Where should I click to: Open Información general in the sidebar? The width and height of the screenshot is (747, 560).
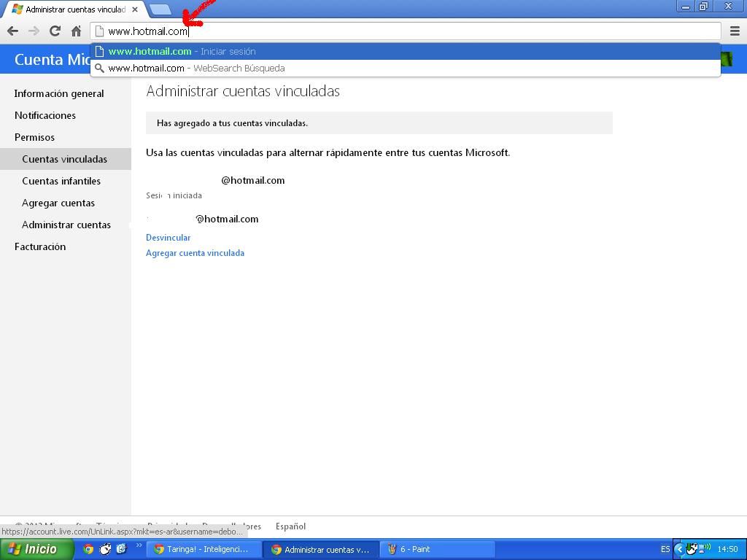click(x=59, y=94)
